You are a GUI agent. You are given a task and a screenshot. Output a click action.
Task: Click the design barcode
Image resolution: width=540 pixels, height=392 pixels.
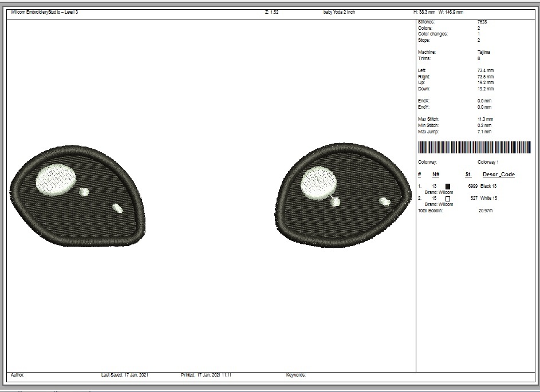pos(474,147)
